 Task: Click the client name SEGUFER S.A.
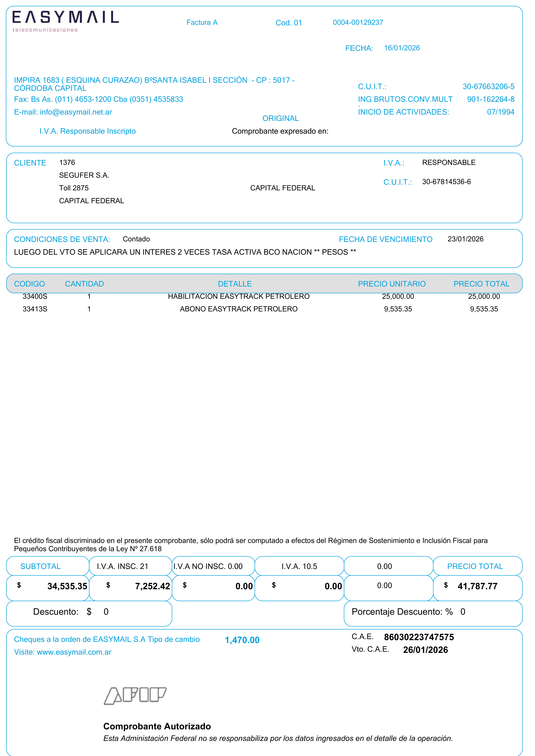coord(84,175)
